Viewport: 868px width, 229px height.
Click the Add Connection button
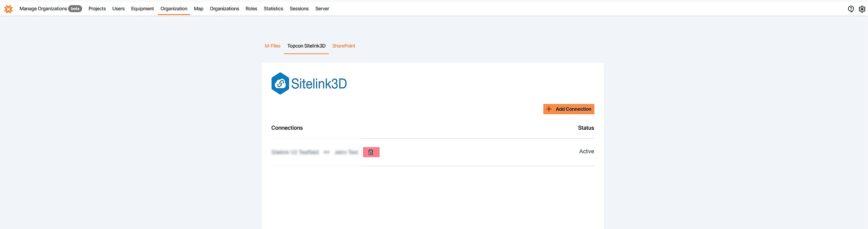tap(569, 109)
